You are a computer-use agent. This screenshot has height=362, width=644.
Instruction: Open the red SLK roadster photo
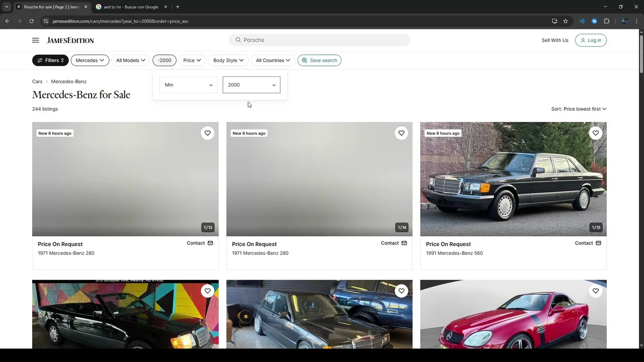[513, 314]
